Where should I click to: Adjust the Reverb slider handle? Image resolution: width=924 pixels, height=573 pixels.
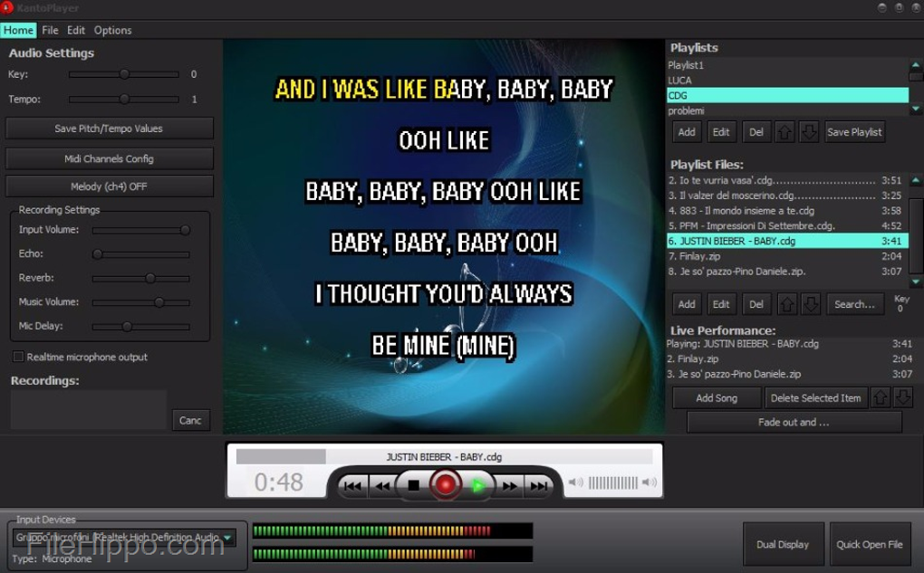tap(150, 278)
